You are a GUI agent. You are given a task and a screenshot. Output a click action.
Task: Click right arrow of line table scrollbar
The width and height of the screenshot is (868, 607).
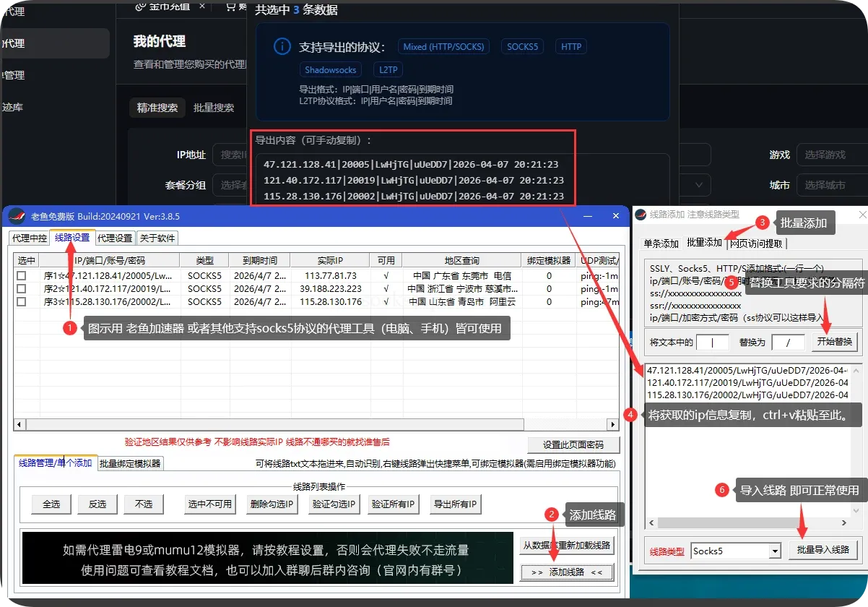(612, 424)
